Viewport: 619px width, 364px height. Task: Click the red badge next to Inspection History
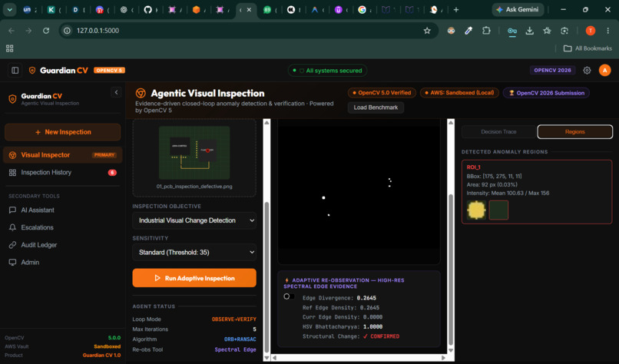(112, 173)
